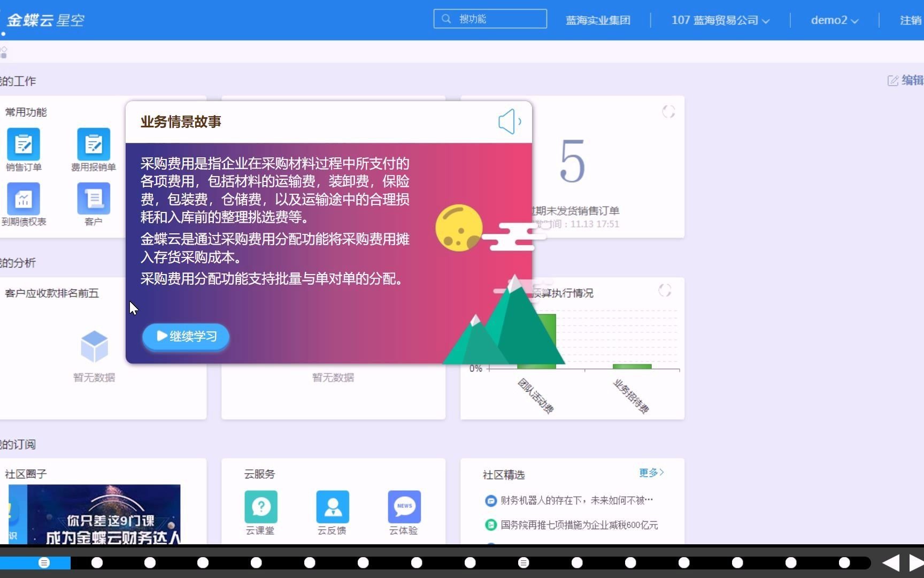924x578 pixels.
Task: Click the tenth lined timeline marker
Action: (x=523, y=562)
